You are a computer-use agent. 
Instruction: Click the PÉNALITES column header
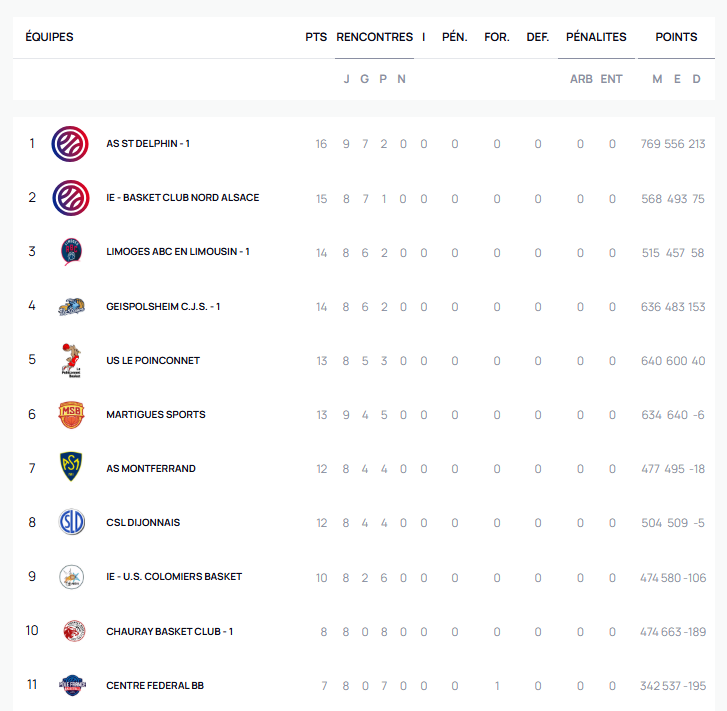(596, 37)
